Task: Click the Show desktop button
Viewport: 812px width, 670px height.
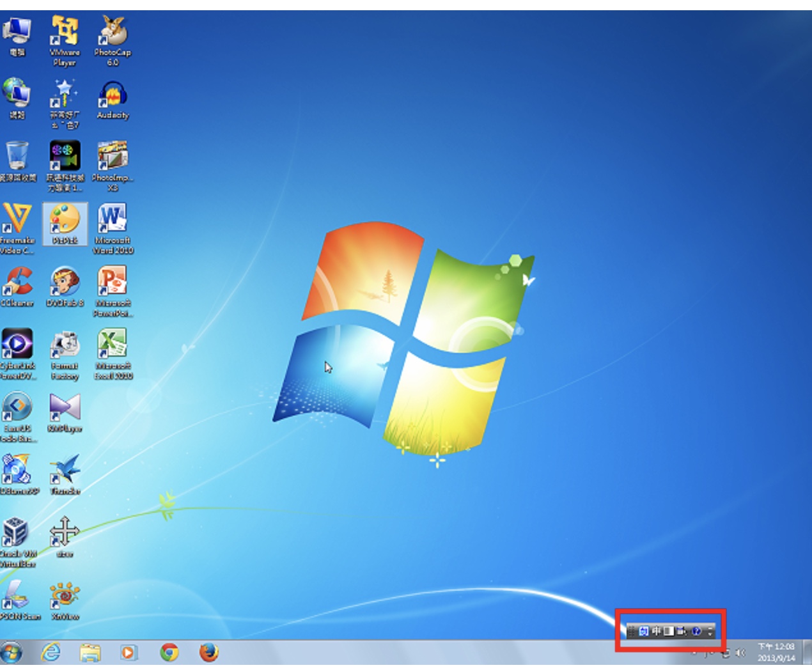Action: [807, 653]
